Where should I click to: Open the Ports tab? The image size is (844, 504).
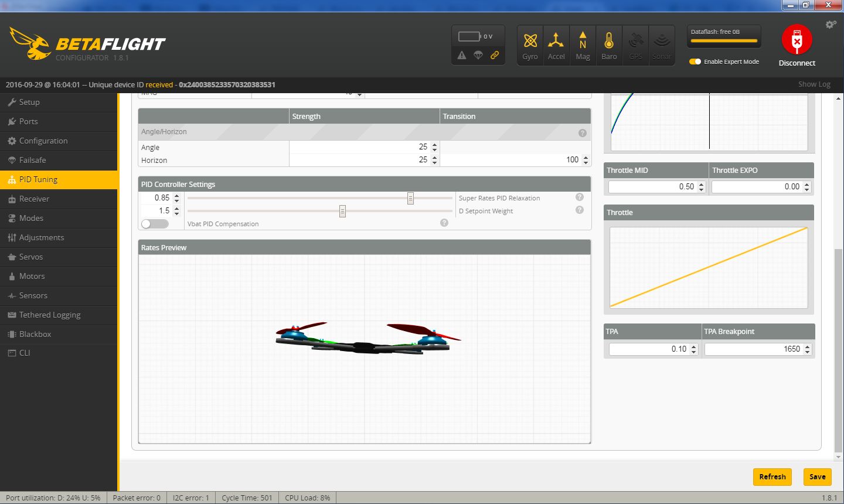point(59,121)
